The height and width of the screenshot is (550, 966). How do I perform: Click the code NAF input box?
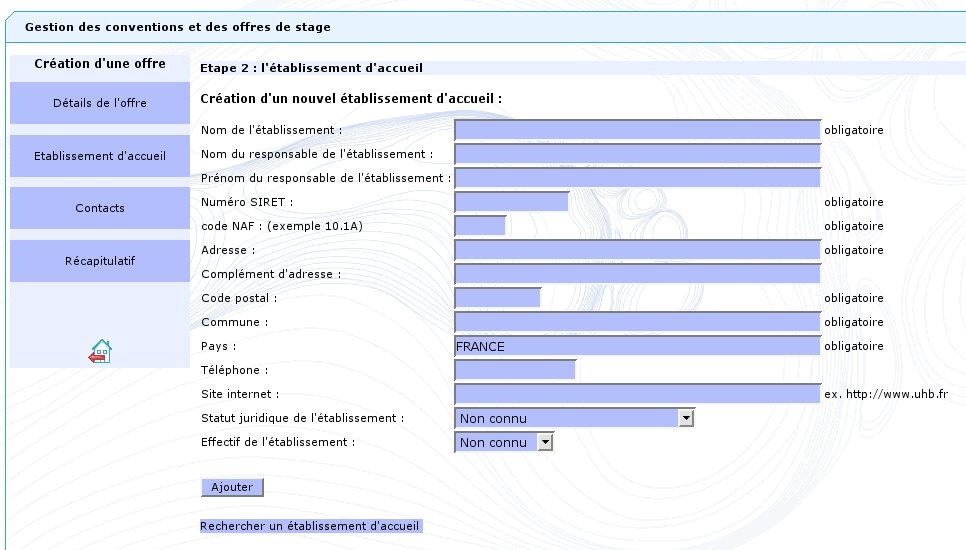[x=480, y=226]
